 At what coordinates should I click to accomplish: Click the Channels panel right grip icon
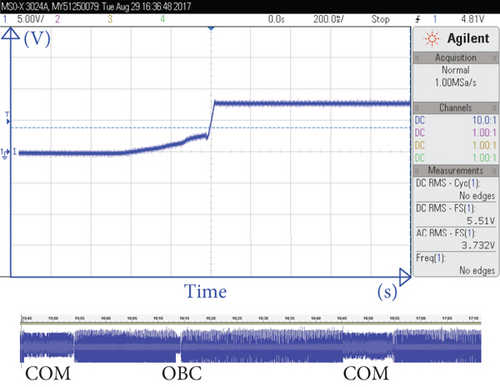pos(494,108)
